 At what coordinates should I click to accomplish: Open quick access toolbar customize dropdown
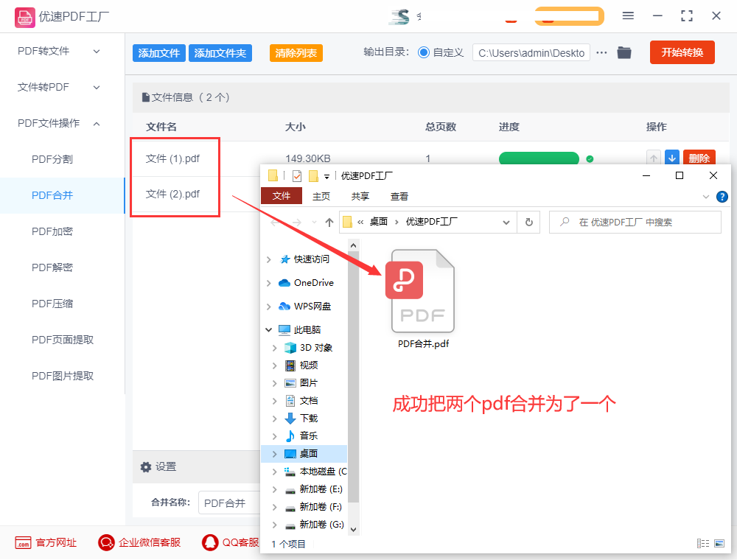(326, 177)
